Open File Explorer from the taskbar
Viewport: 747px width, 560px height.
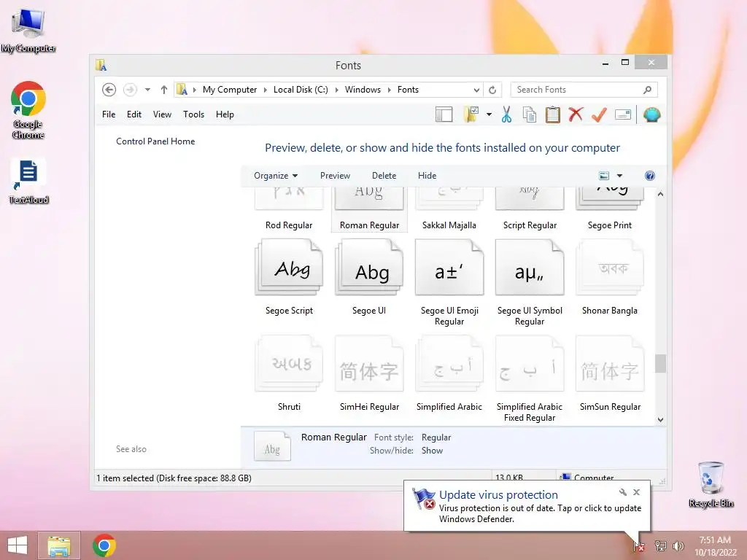(59, 545)
